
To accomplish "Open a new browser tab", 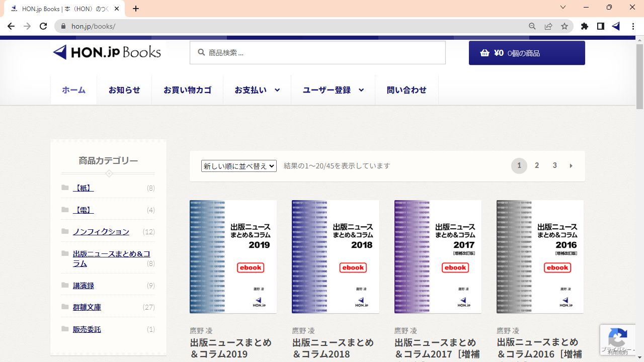I will click(x=136, y=9).
